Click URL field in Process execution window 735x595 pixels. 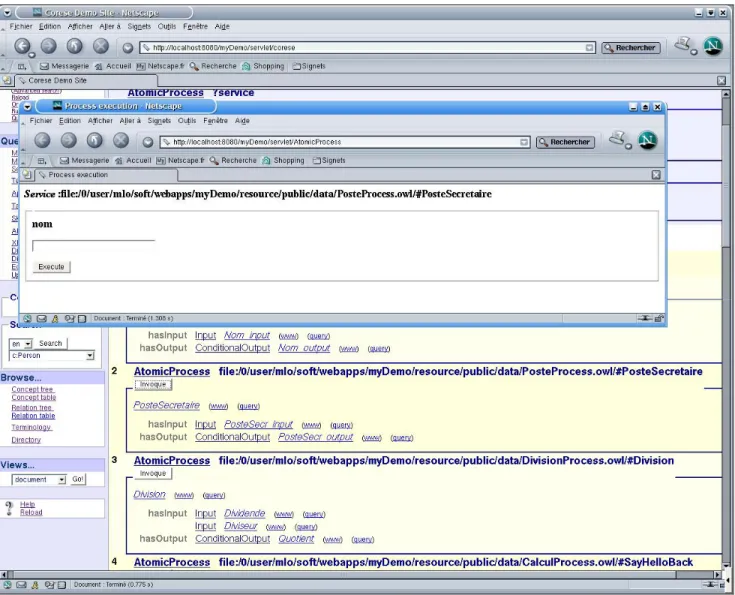[345, 142]
